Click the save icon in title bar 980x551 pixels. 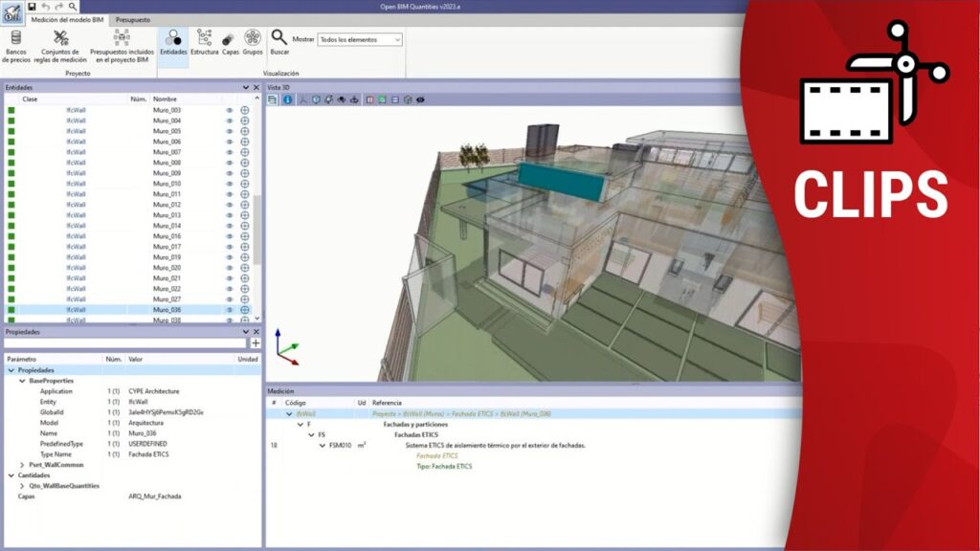pyautogui.click(x=32, y=6)
